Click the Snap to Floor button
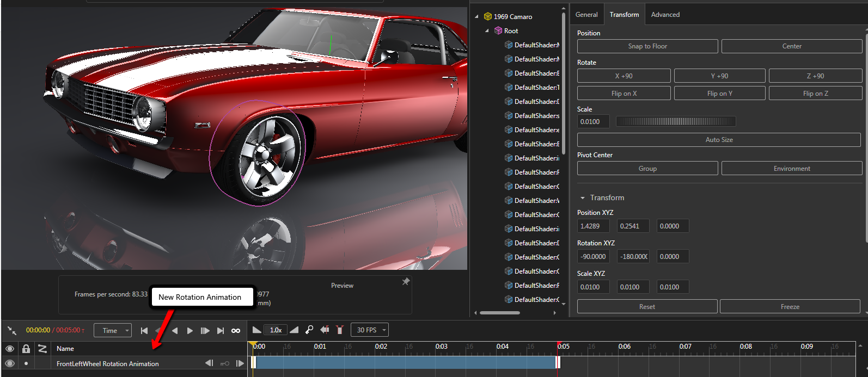 (x=647, y=46)
